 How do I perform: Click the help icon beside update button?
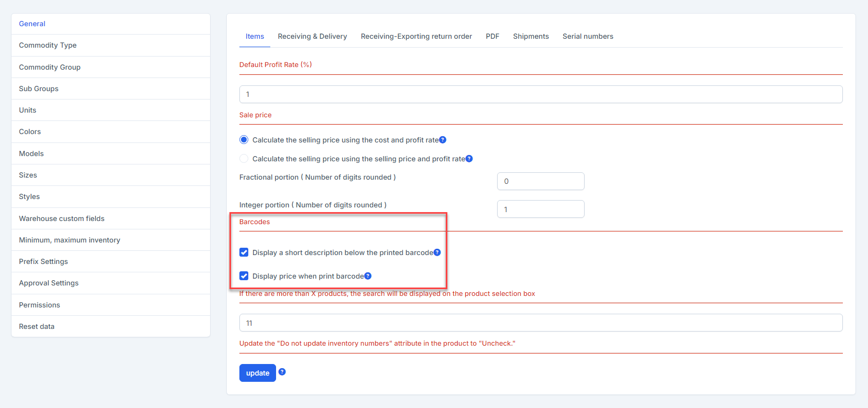pos(282,372)
